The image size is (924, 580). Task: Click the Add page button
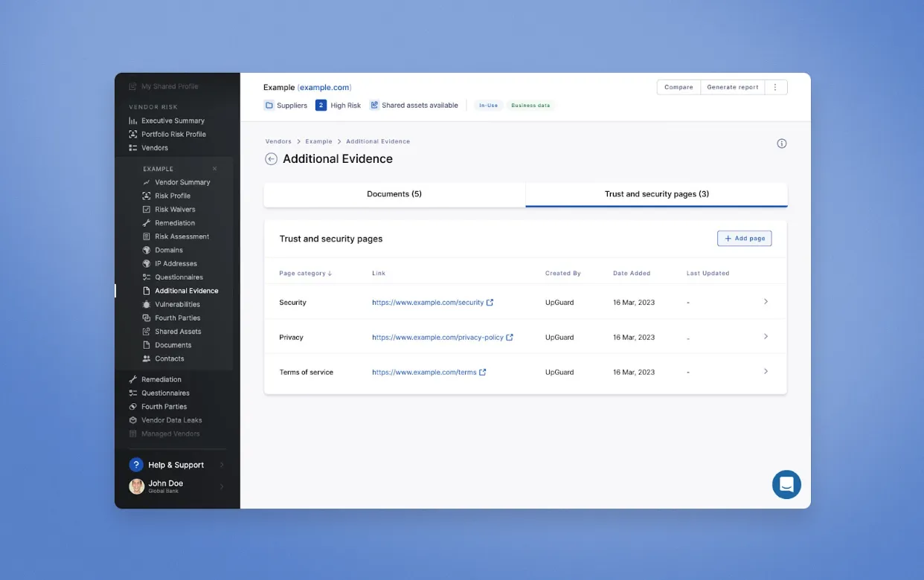(744, 238)
